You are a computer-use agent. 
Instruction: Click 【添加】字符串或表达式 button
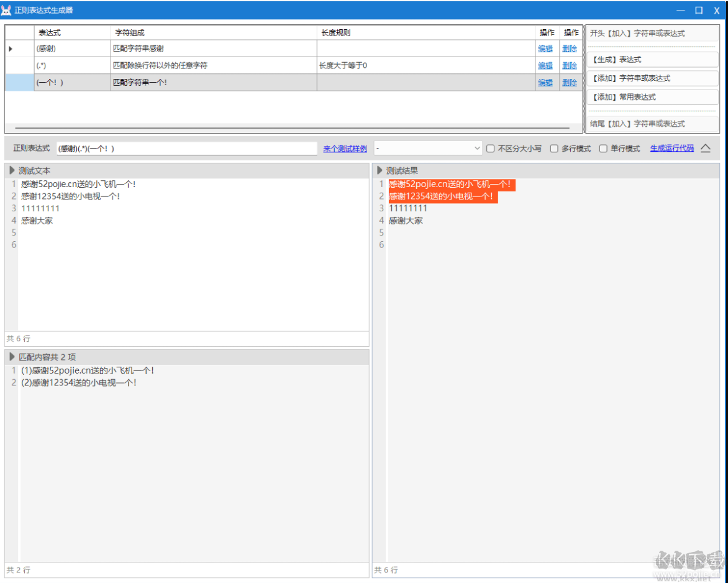point(652,78)
